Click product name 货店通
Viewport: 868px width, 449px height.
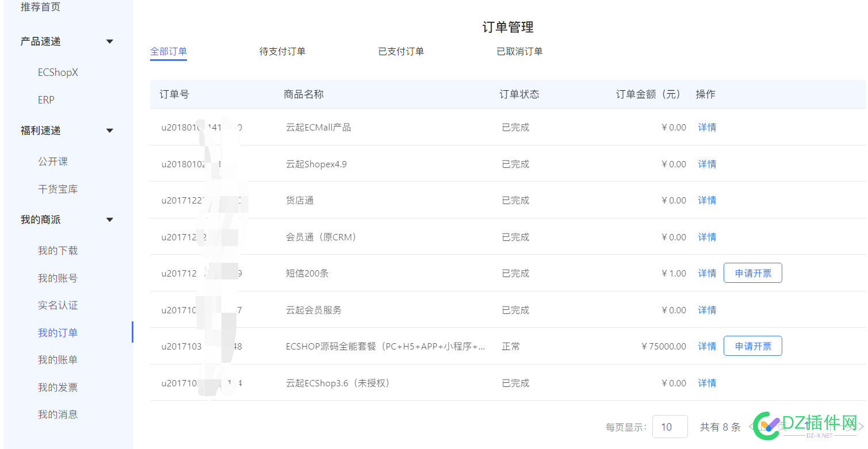[300, 201]
